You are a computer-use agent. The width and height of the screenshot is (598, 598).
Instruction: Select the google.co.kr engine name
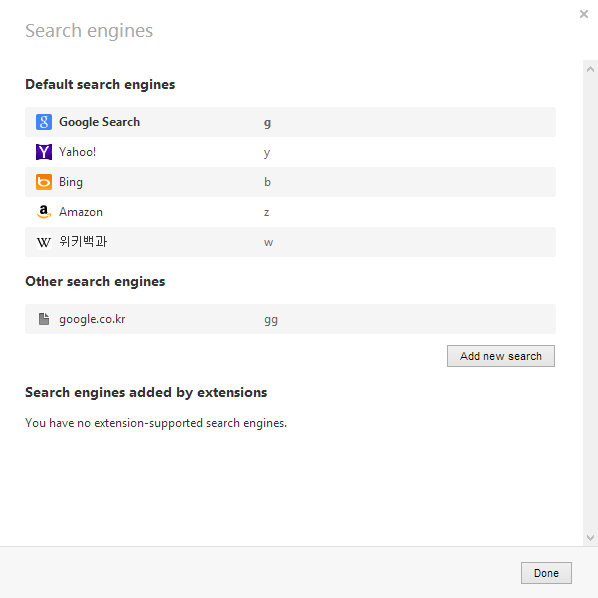click(x=92, y=319)
